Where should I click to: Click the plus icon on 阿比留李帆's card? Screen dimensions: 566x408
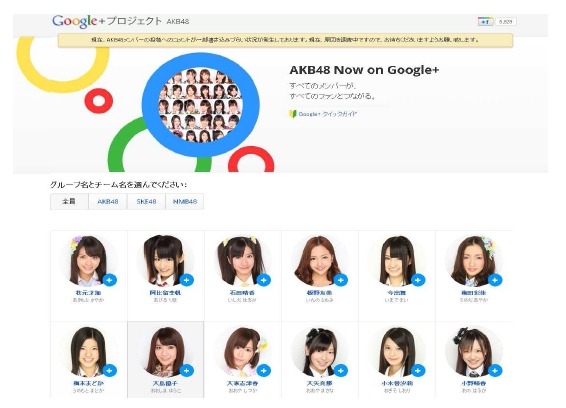(187, 280)
